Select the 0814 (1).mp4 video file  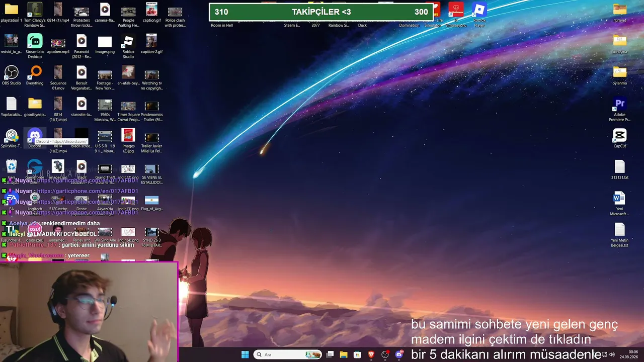pos(58,13)
